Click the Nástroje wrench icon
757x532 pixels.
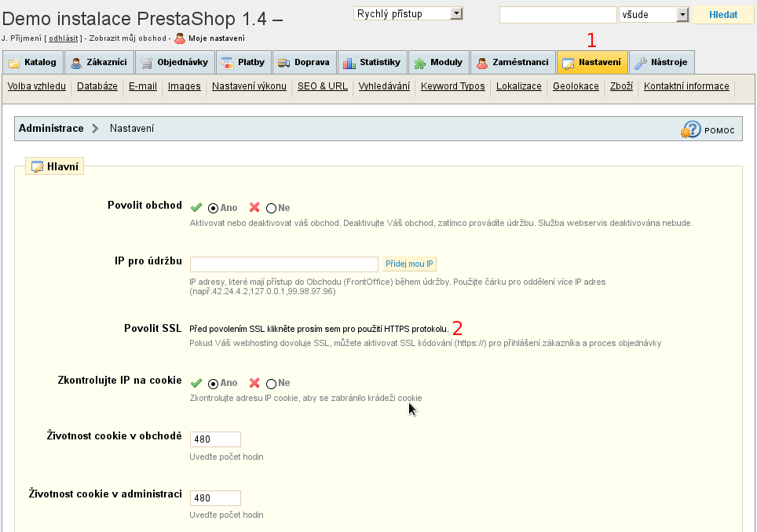tap(641, 63)
